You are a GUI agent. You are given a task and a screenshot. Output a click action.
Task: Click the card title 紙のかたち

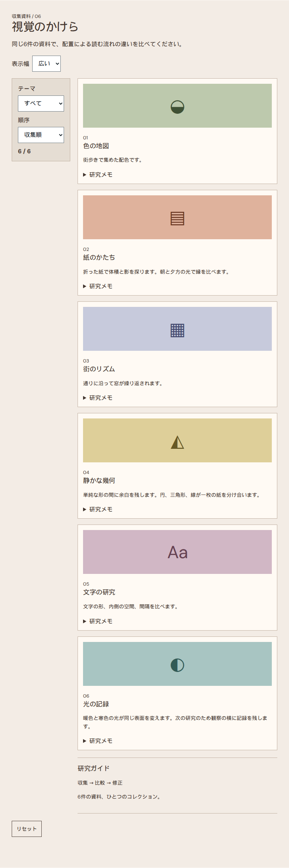pos(99,258)
